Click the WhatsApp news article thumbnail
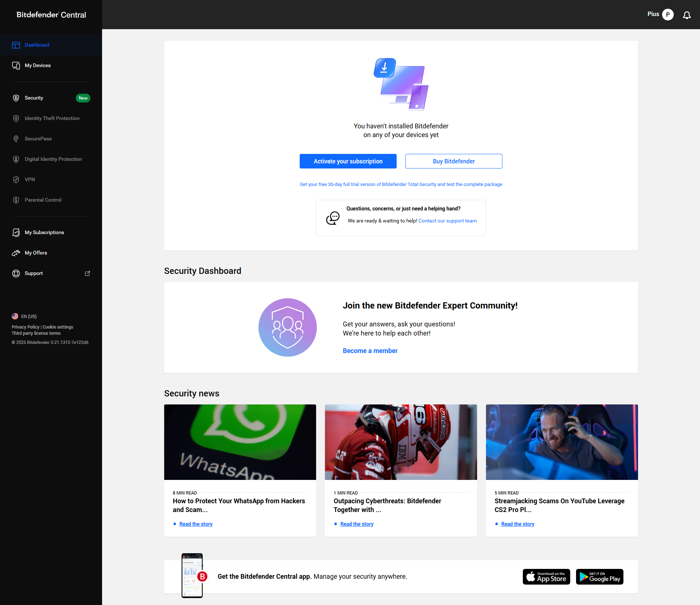 click(240, 442)
